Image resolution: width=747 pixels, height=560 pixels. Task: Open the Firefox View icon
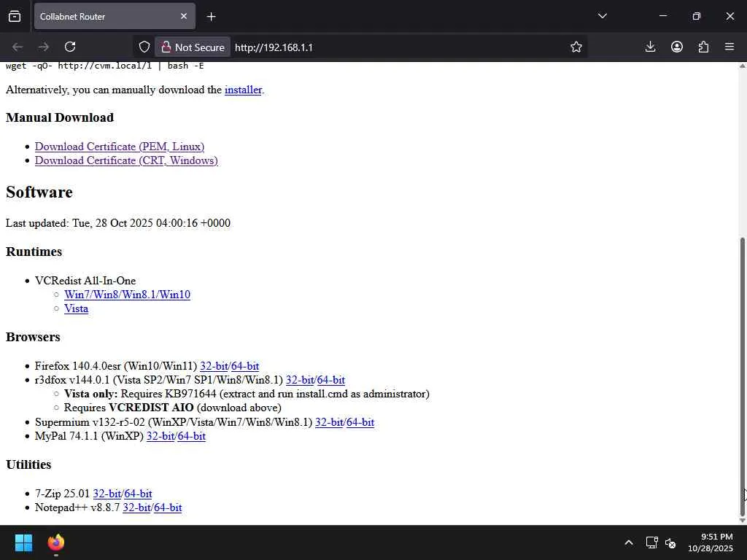tap(15, 16)
